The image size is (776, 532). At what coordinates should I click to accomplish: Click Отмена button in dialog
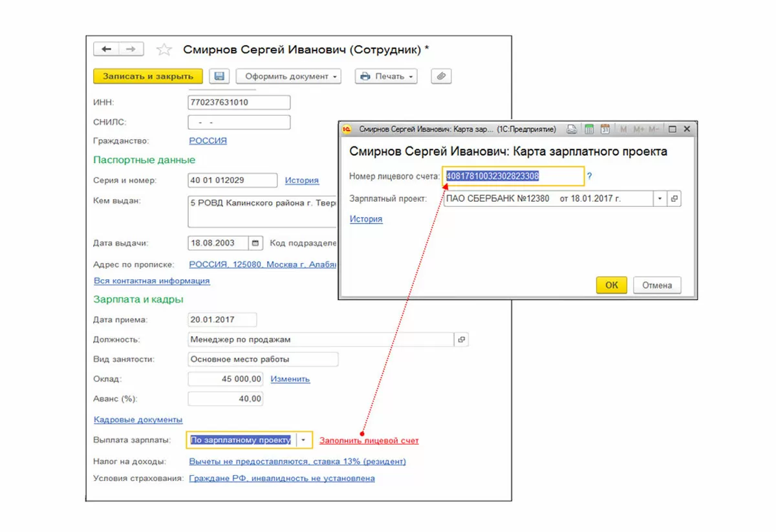657,285
